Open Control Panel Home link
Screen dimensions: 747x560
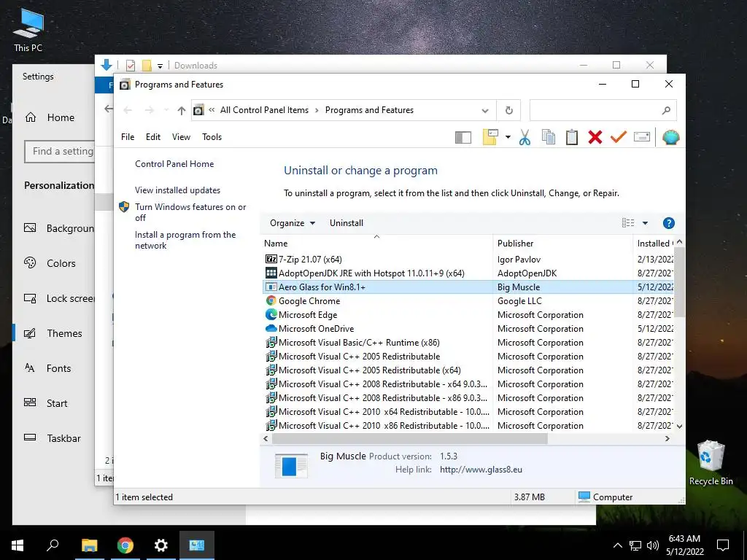click(x=174, y=164)
